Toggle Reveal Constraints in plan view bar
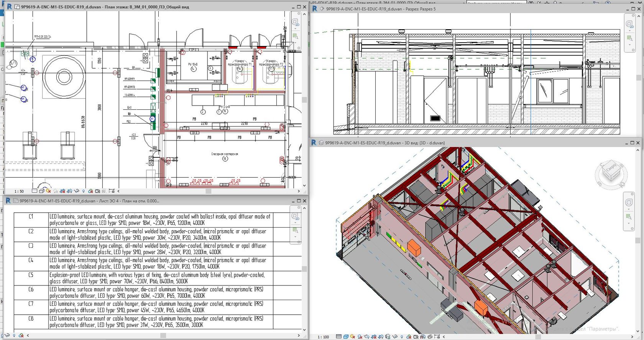The width and height of the screenshot is (644, 340). [112, 191]
